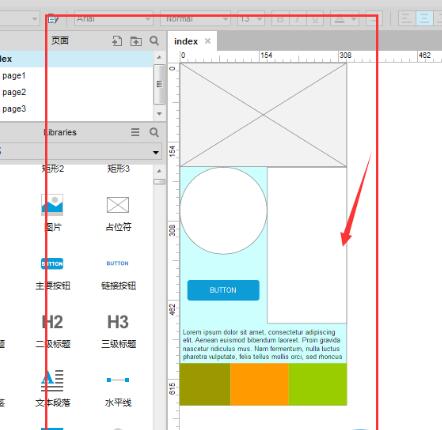Screen dimensions: 442x430
Task: Select the crossed placeholder box on canvas
Action: (263, 115)
